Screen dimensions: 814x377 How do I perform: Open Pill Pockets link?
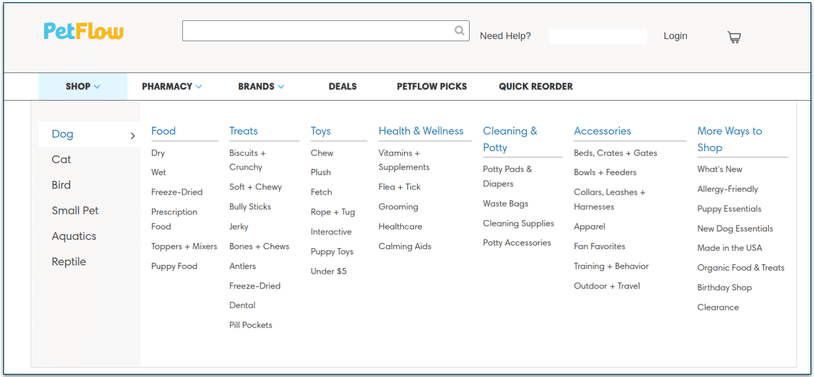251,325
